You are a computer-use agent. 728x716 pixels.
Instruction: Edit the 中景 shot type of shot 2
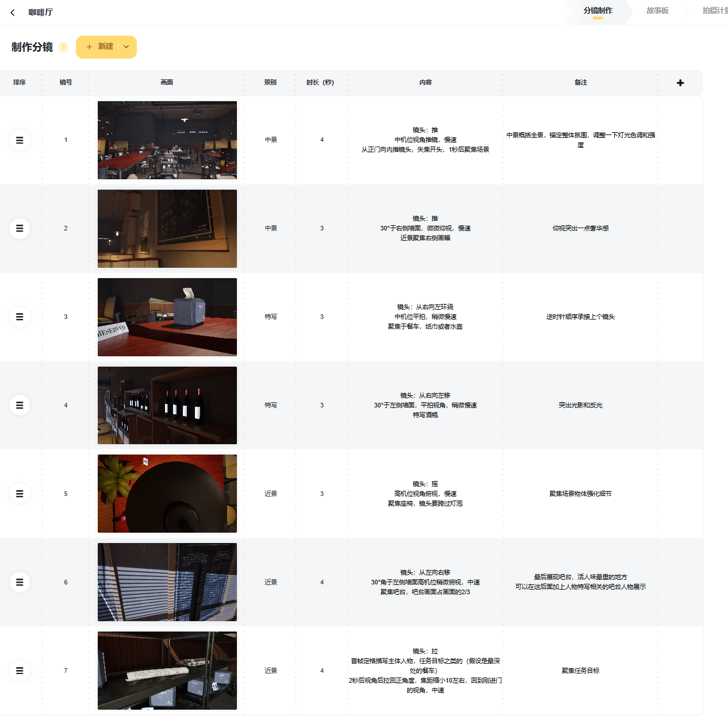tap(271, 229)
